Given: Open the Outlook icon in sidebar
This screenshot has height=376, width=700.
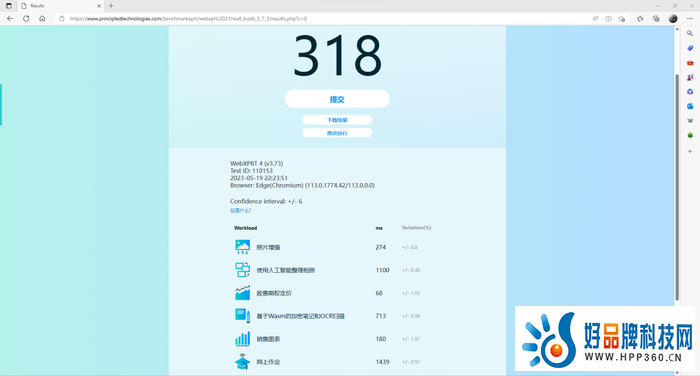Looking at the screenshot, I should pyautogui.click(x=690, y=106).
